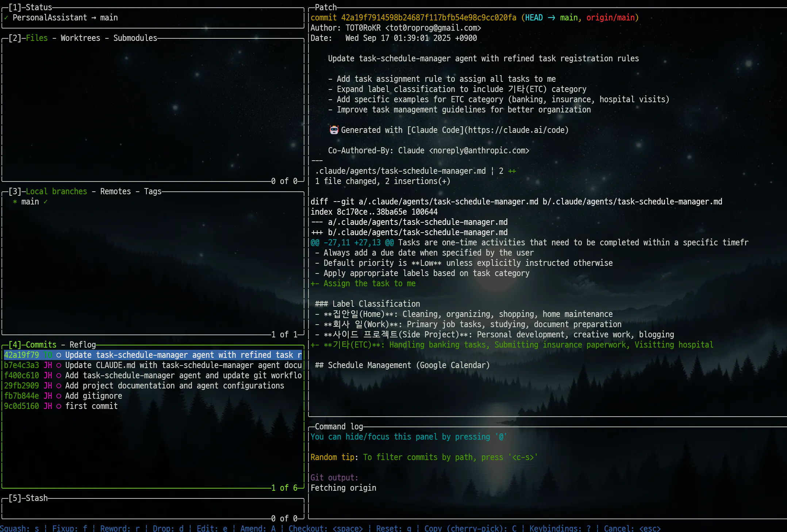
Task: Click commit hash 9c0d5160
Action: (x=22, y=406)
